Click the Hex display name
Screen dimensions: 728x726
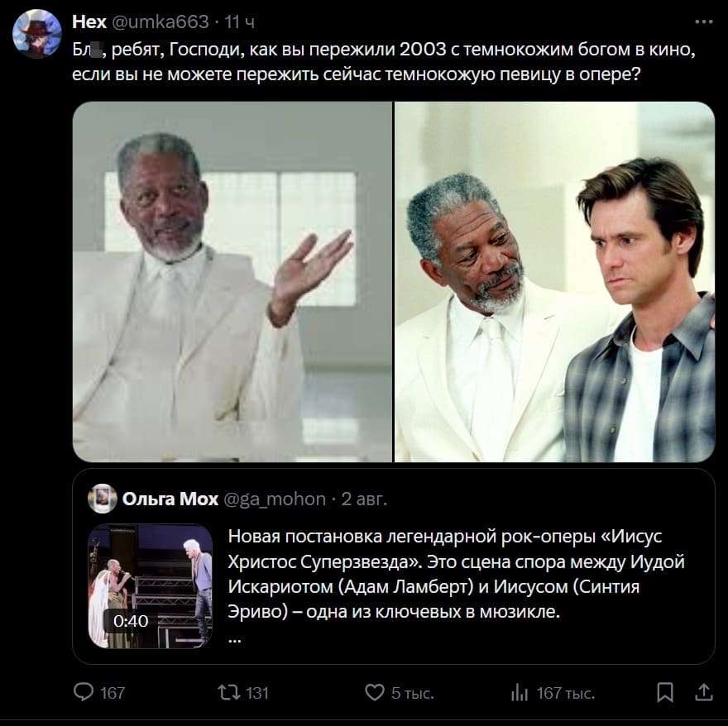click(x=89, y=21)
